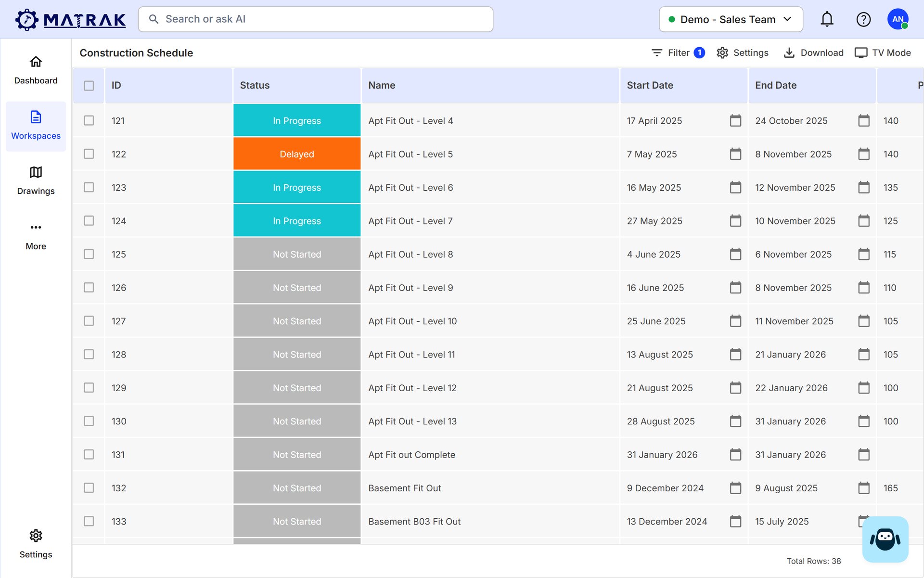The image size is (924, 578).
Task: Open end date calendar for row 121
Action: pyautogui.click(x=864, y=120)
